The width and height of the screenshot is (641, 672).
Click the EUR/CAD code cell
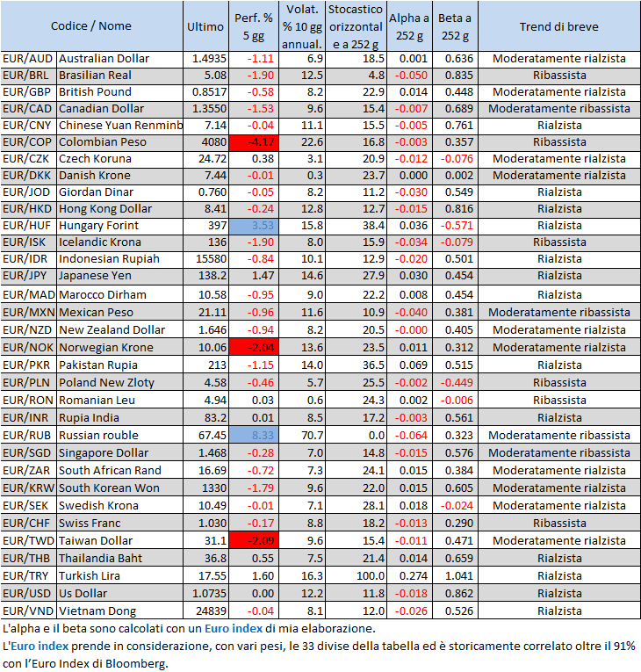tap(28, 109)
